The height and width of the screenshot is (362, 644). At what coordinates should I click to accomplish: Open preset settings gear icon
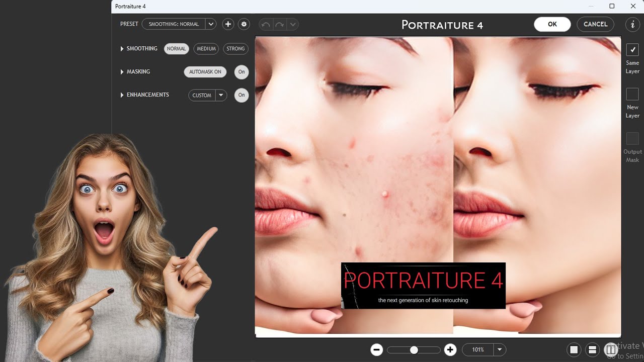244,24
